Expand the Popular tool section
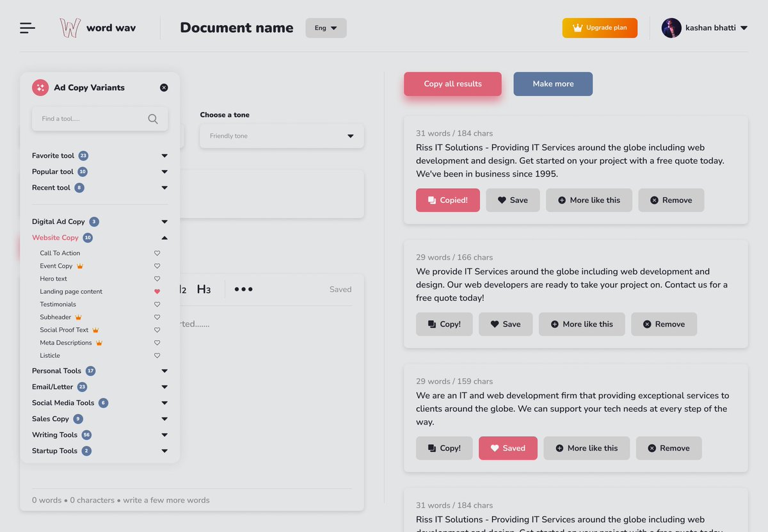The height and width of the screenshot is (532, 768). click(x=164, y=172)
